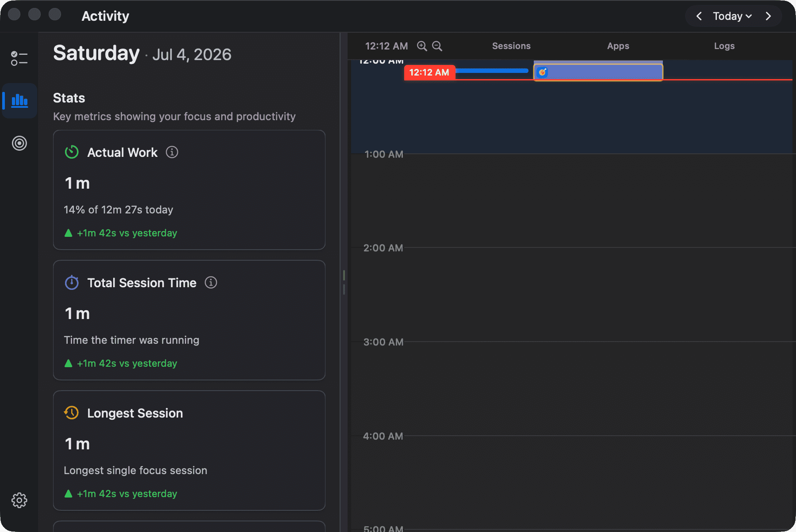This screenshot has height=532, width=796.
Task: Click 'Time the timer was running' text
Action: [x=131, y=340]
